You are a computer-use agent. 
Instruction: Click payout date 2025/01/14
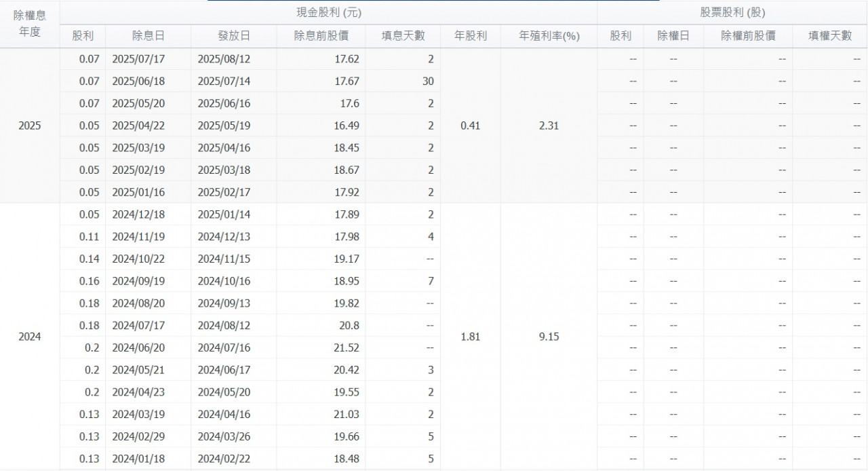(x=224, y=214)
